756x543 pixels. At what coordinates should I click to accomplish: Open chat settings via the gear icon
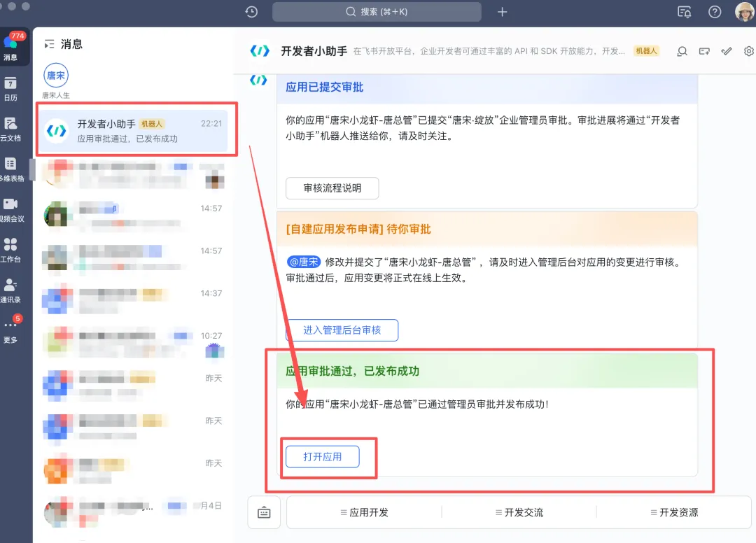pyautogui.click(x=749, y=51)
